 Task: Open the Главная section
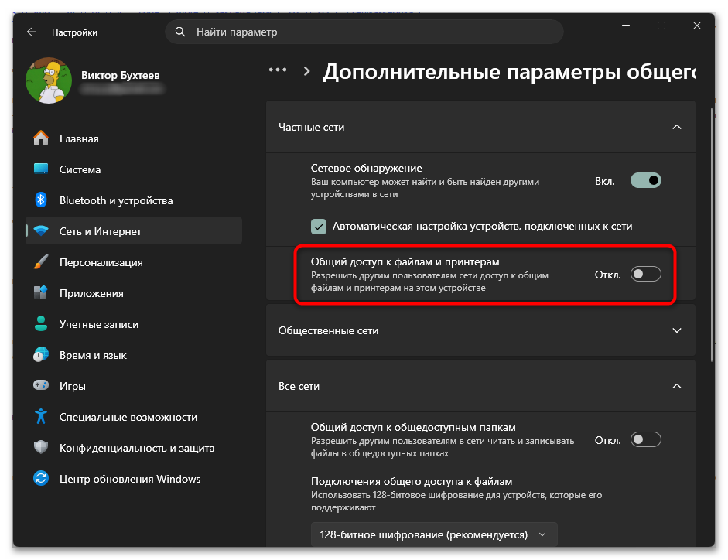(x=134, y=138)
